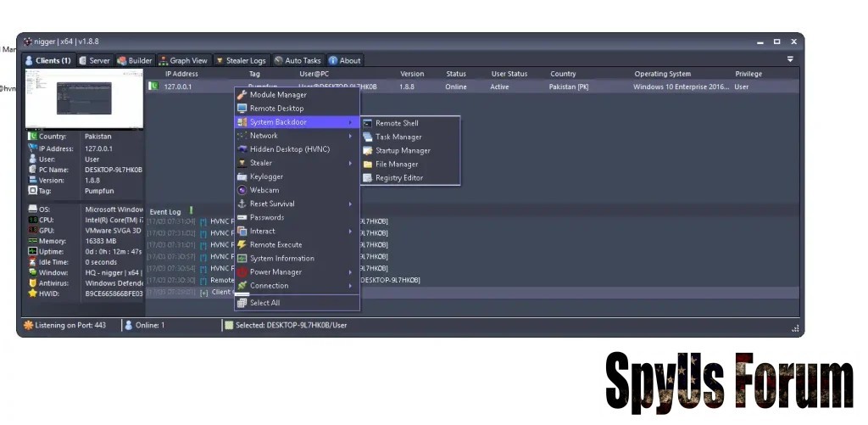
Task: Click the Task Manager submenu icon
Action: click(x=368, y=137)
